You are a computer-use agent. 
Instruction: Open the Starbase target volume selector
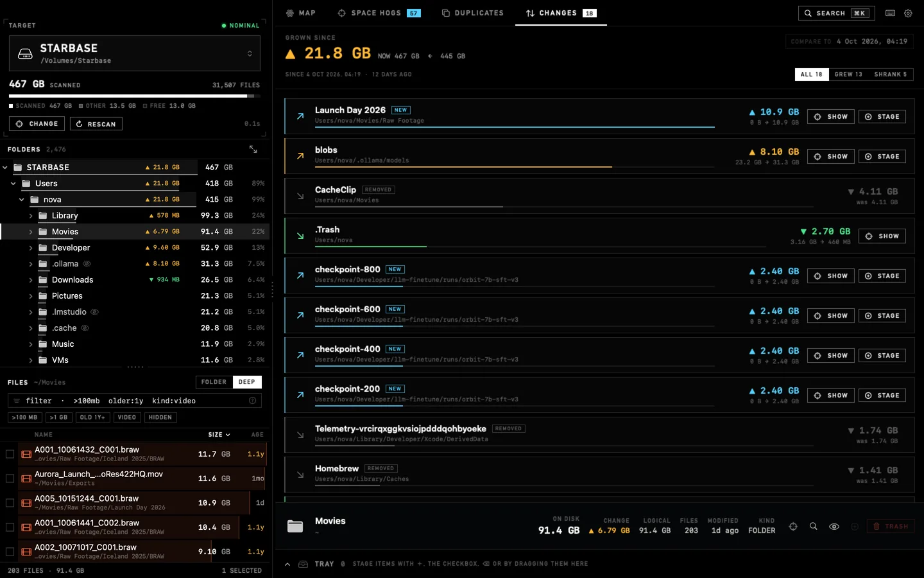pos(135,53)
